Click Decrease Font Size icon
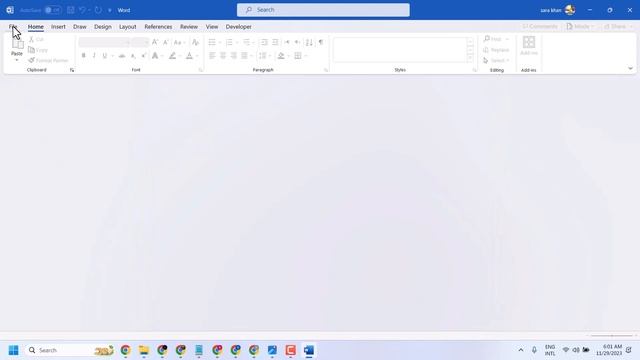Screen dimensions: 640x360 click(166, 42)
